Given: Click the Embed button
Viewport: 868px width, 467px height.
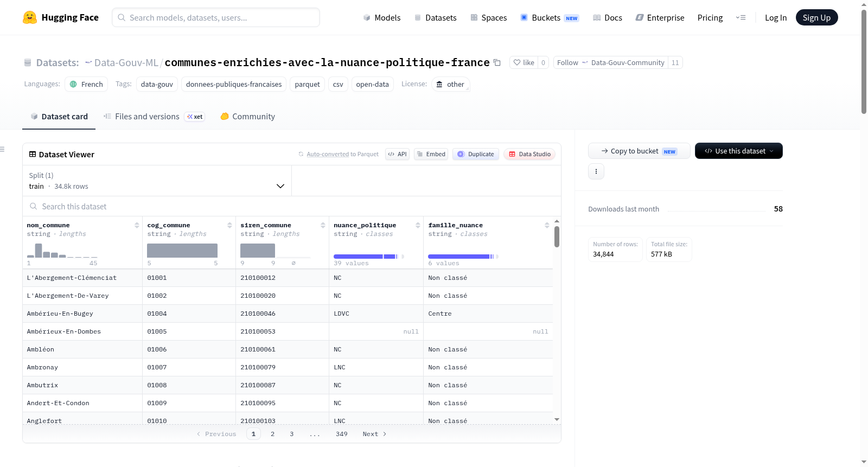Looking at the screenshot, I should point(431,154).
